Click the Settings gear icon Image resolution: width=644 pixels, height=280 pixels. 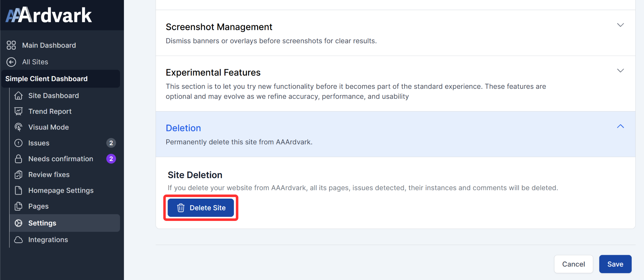(19, 223)
